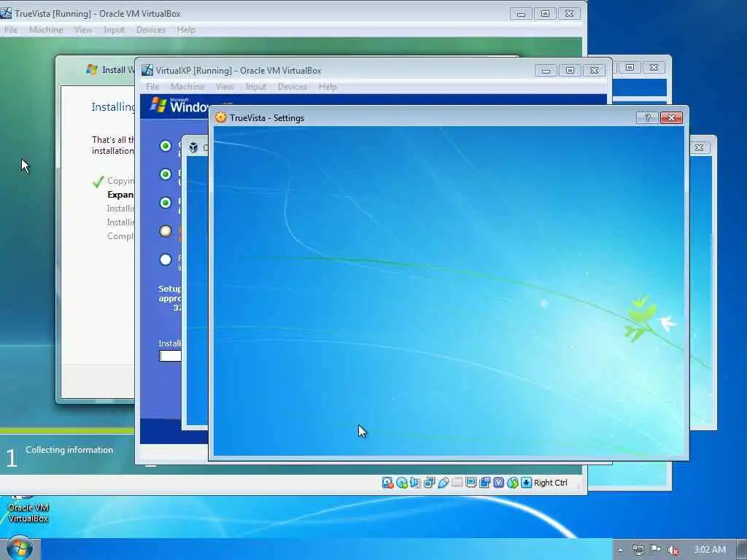Image resolution: width=747 pixels, height=560 pixels.
Task: Open Help menu in VirtualXP window
Action: (328, 86)
